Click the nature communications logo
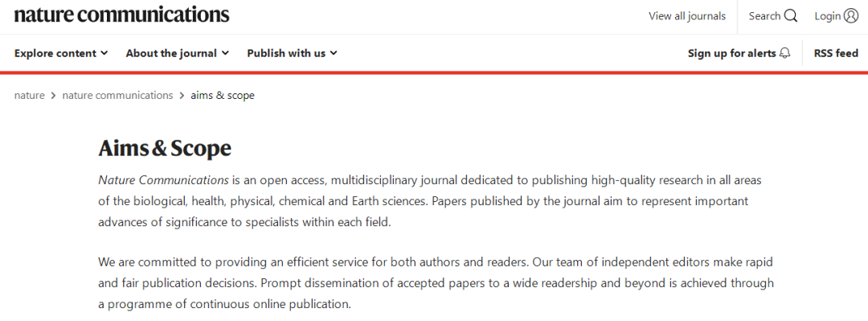Viewport: 868px width, 321px height. coord(122,15)
